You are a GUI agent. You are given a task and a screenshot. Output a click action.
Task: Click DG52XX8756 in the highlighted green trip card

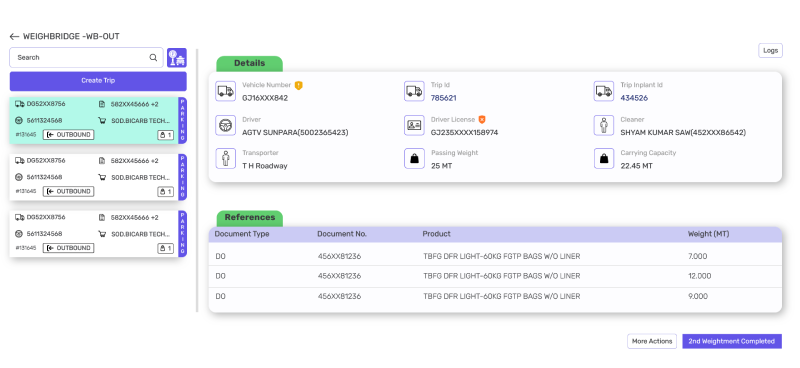point(46,104)
